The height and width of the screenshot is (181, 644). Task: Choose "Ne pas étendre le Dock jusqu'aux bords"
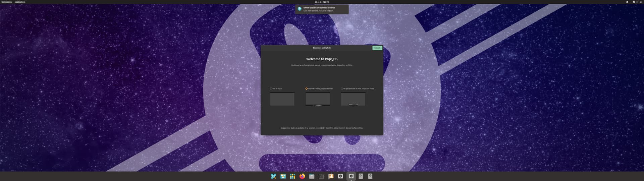point(342,89)
